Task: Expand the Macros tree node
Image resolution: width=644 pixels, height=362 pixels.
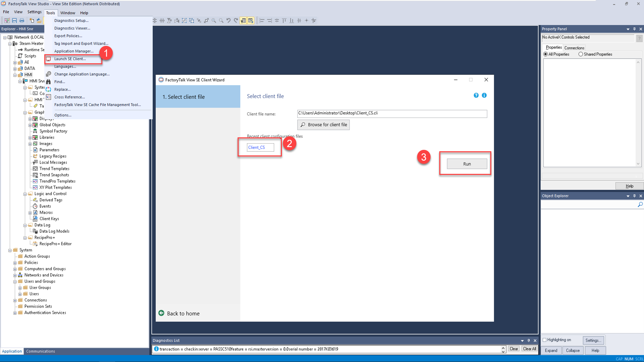Action: (30, 213)
